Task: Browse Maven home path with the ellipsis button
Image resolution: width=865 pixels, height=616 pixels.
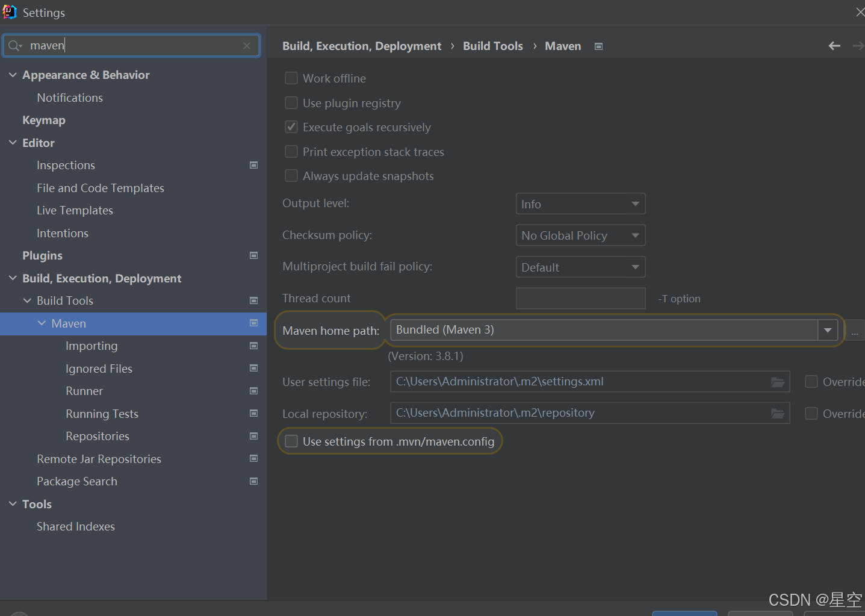Action: coord(855,331)
